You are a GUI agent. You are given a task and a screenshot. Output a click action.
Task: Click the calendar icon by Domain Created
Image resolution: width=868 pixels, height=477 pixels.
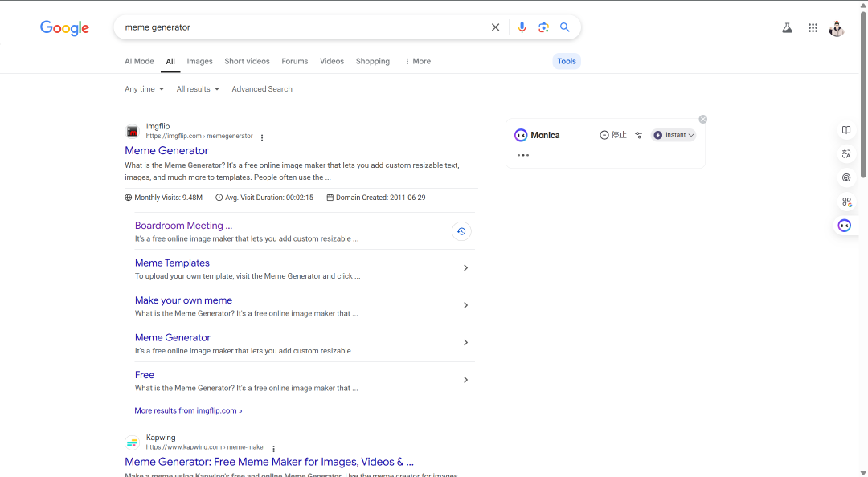click(x=330, y=198)
